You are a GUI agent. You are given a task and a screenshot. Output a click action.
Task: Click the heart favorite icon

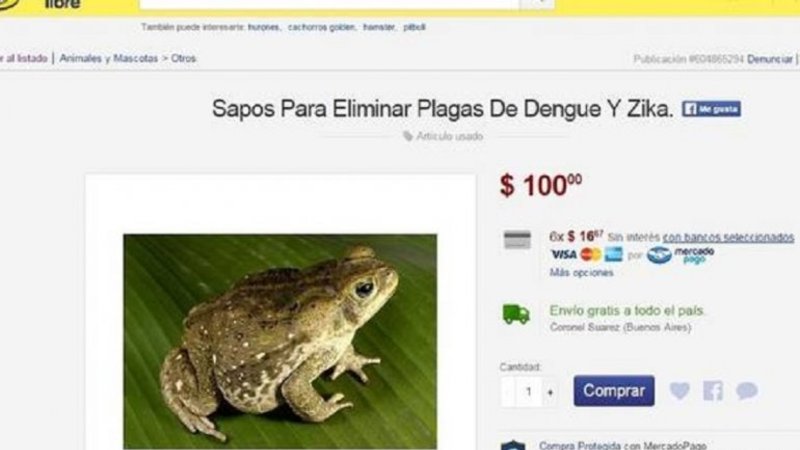(680, 391)
